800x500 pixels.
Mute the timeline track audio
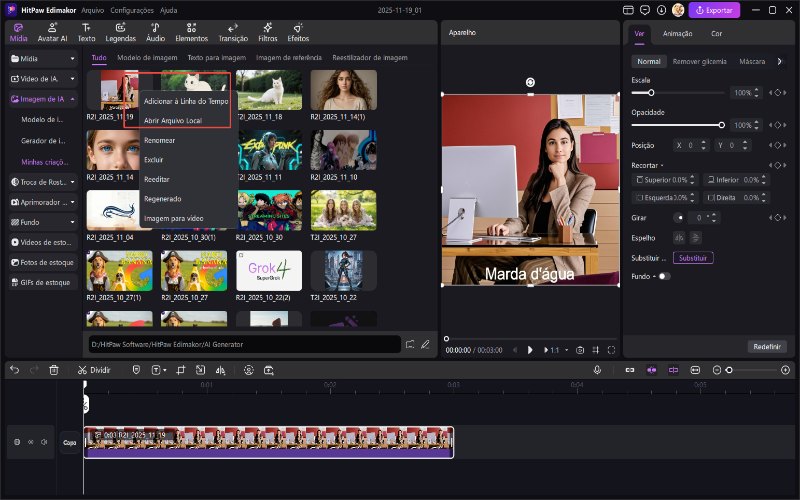pyautogui.click(x=44, y=441)
